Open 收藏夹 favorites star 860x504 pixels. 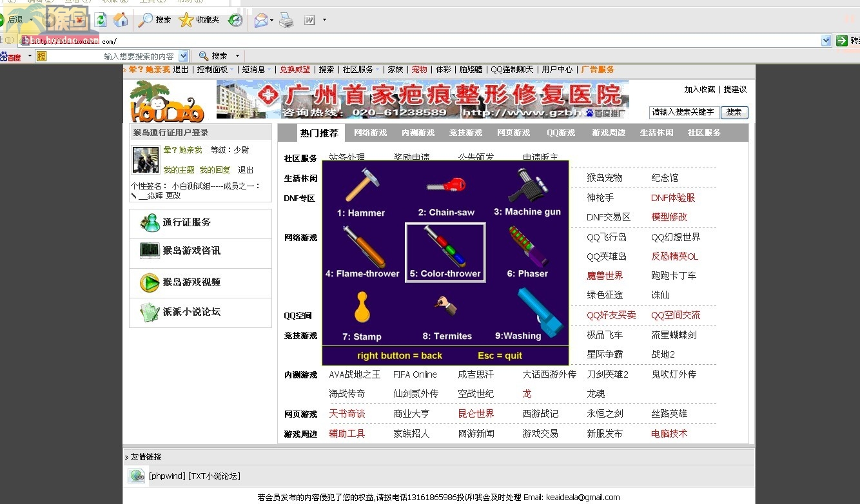pyautogui.click(x=199, y=20)
